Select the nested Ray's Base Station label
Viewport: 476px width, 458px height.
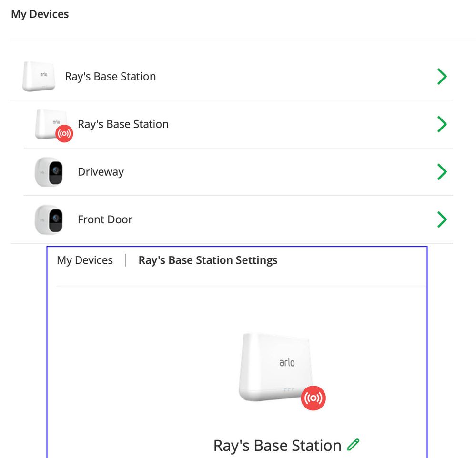point(123,124)
